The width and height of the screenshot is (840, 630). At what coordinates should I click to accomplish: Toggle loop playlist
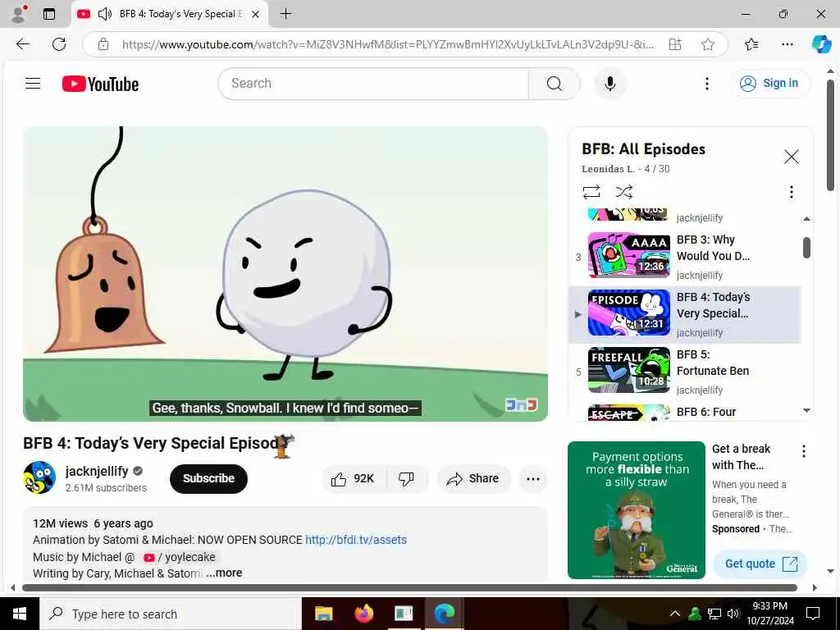pyautogui.click(x=591, y=192)
